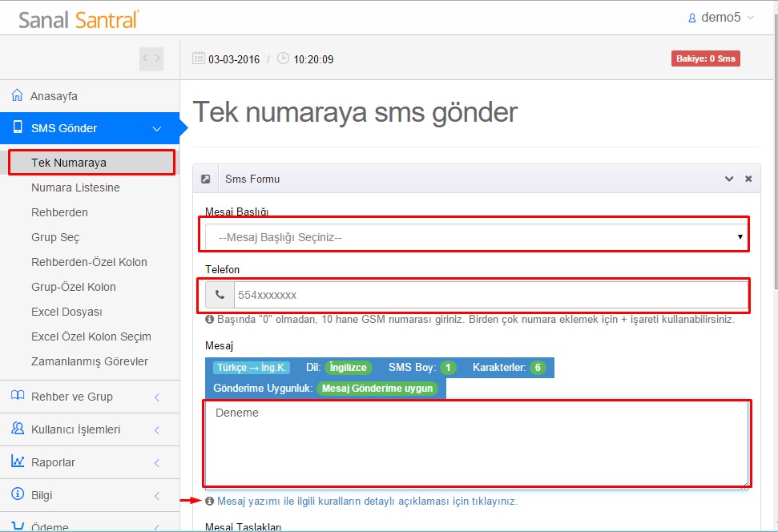Viewport: 778px width, 532px height.
Task: Close the Sms Formu panel
Action: coord(748,179)
